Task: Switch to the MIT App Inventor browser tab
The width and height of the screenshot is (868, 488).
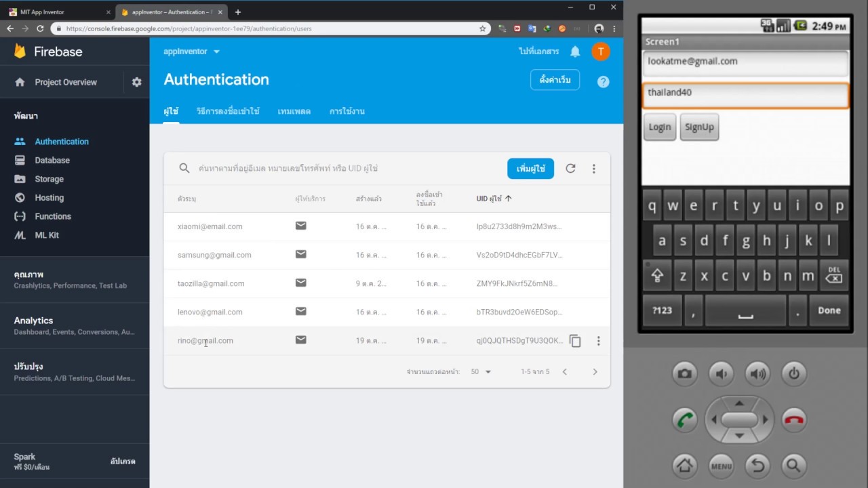Action: (x=58, y=12)
